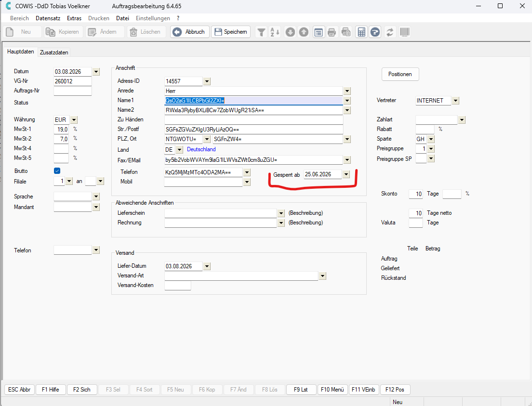Open the Liefer-Datum dropdown
The width and height of the screenshot is (532, 406).
coord(207,266)
